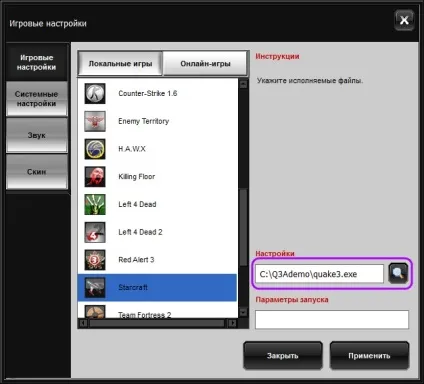
Task: Close the Игровые настройки window
Action: point(404,21)
